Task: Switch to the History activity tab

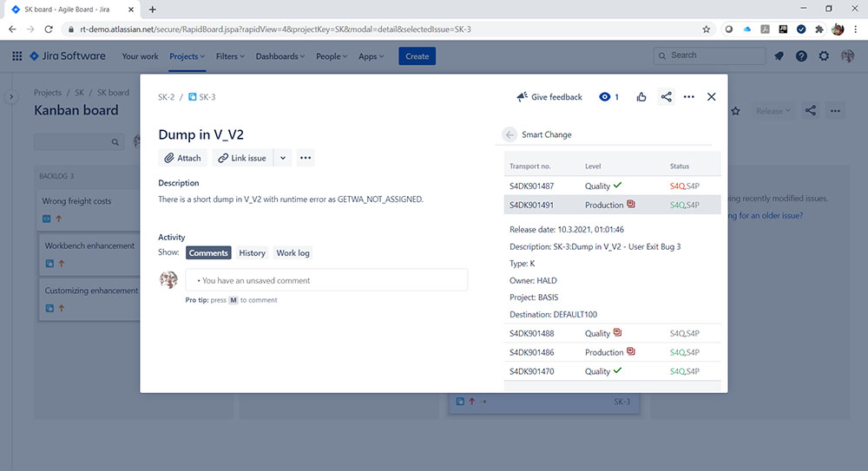Action: click(x=252, y=253)
